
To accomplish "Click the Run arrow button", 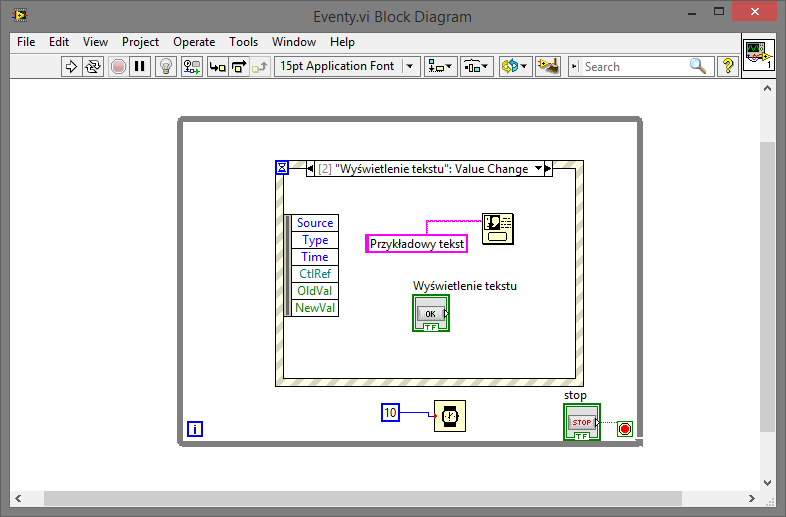I will pos(71,67).
